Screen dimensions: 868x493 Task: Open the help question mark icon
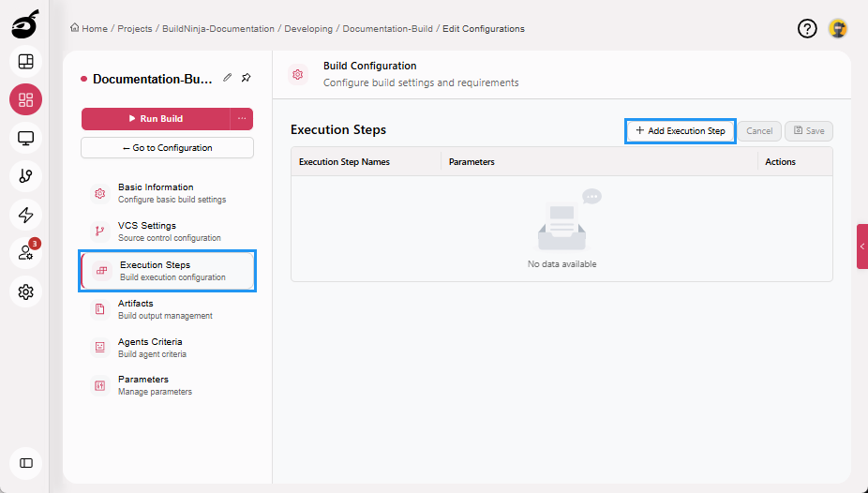(x=807, y=29)
